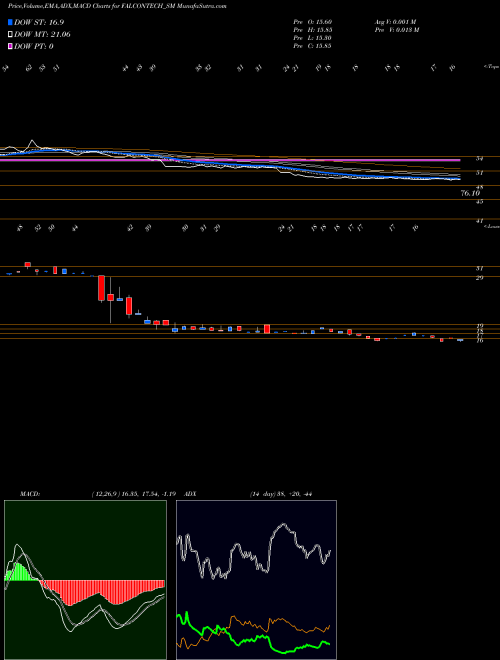Click the ADX (14 day) values text
This screenshot has height=660, width=500.
coord(280,494)
